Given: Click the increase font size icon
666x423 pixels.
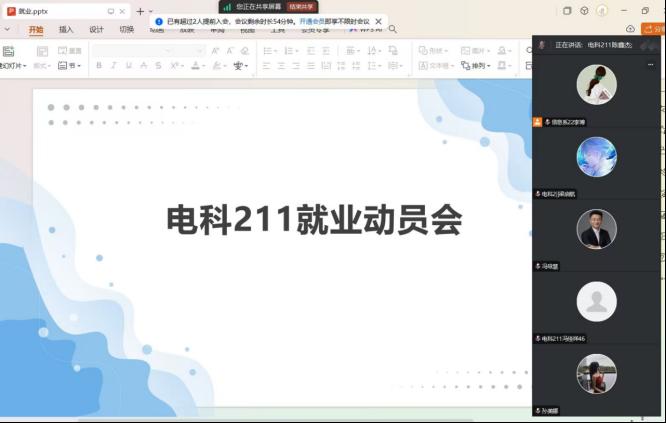Looking at the screenshot, I should [x=215, y=50].
